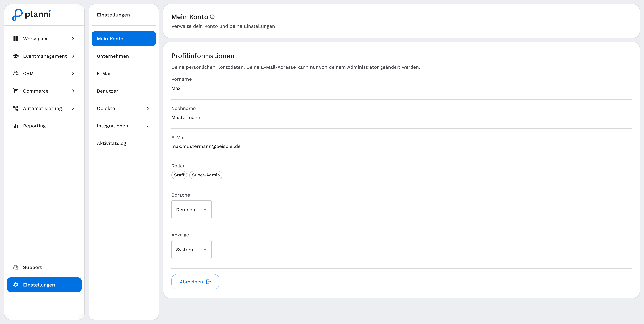Click the info icon beside Mein Konto
Viewport: 644px width, 324px height.
coord(212,17)
